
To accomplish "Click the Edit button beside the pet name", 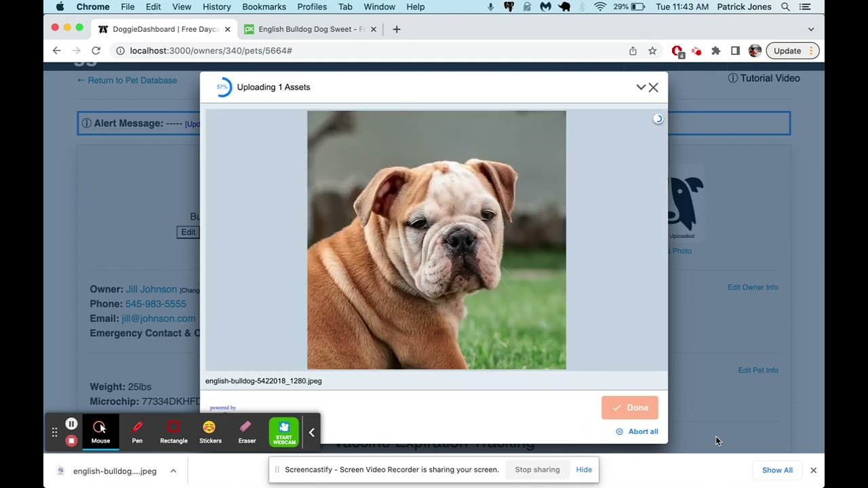I will (188, 232).
